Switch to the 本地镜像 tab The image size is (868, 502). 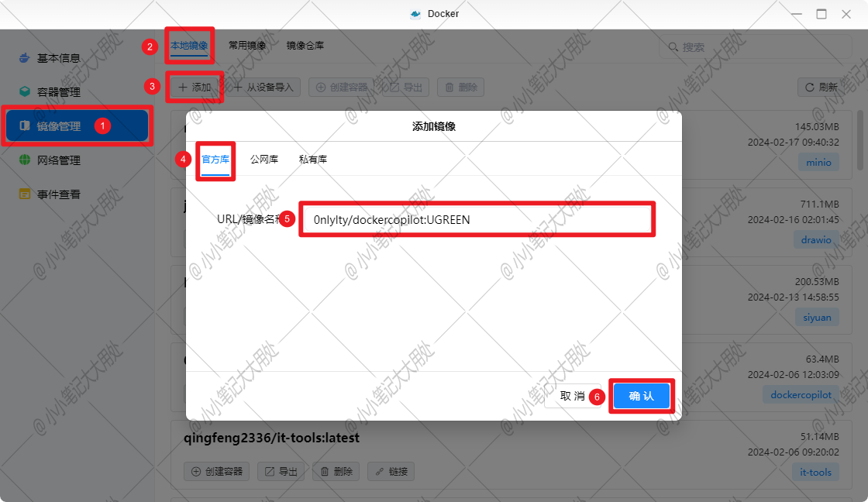click(189, 46)
